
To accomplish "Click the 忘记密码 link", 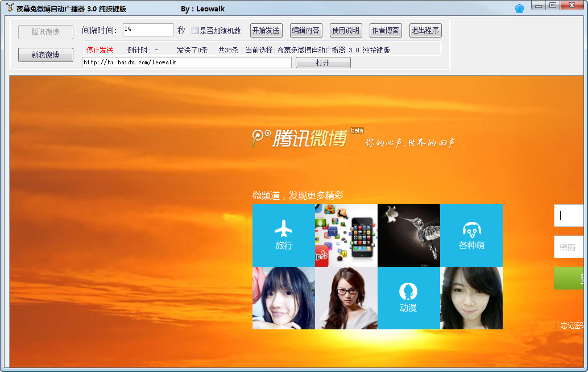I will point(572,325).
